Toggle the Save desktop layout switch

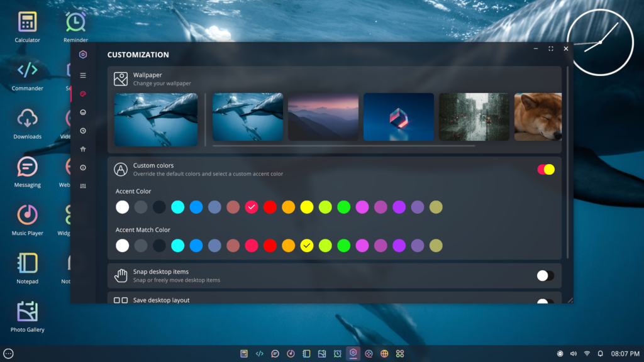tap(545, 302)
